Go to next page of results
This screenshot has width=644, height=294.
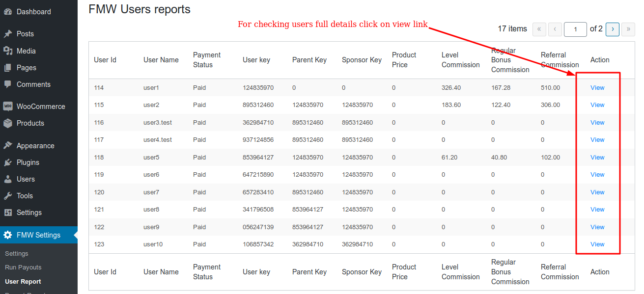point(612,29)
